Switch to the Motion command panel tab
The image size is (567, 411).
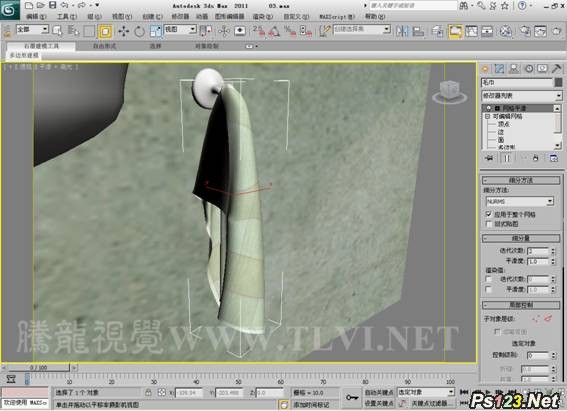point(529,69)
